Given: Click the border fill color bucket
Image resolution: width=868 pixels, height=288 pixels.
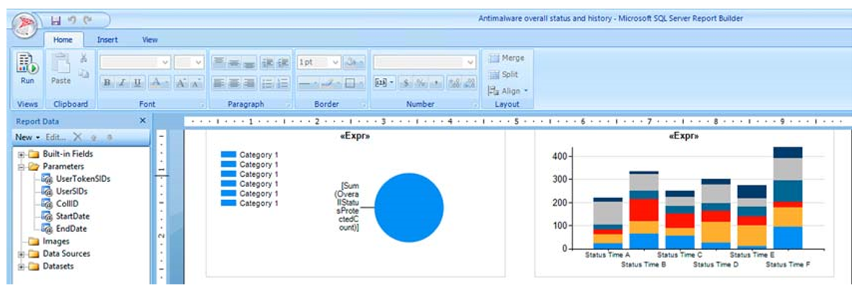Looking at the screenshot, I should point(355,62).
